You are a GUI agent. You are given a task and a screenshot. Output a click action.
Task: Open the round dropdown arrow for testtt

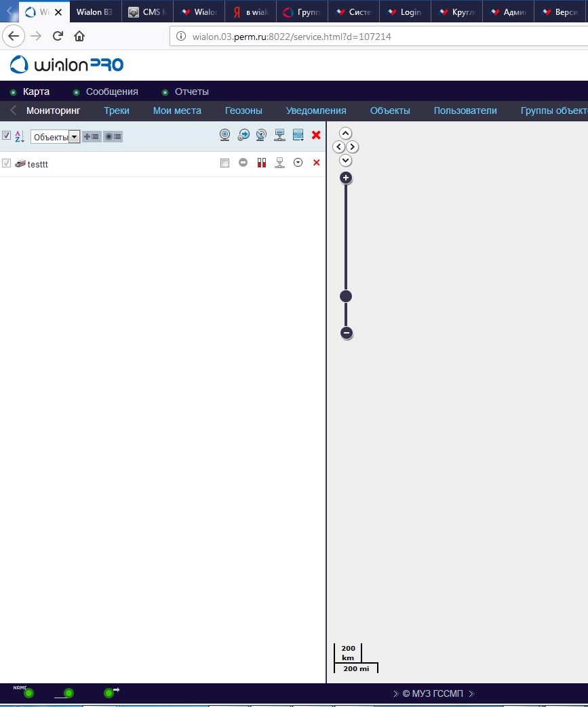(x=298, y=163)
